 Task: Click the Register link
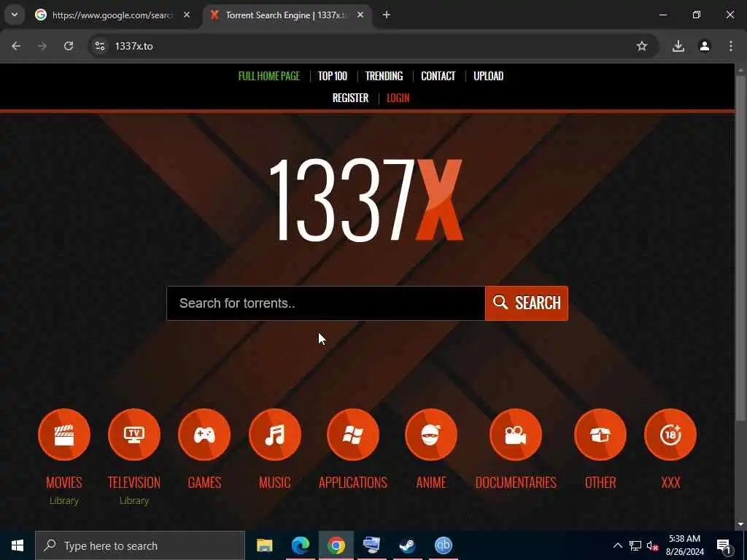350,98
